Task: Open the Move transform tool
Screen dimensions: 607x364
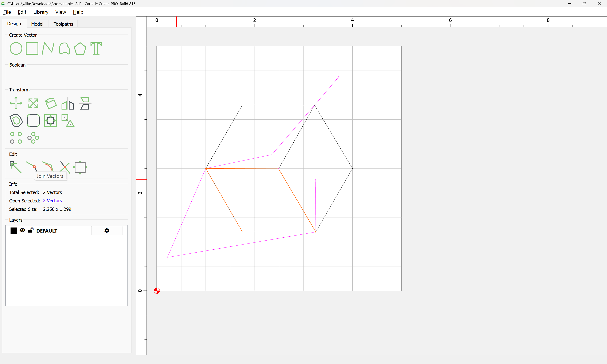Action: (x=16, y=103)
